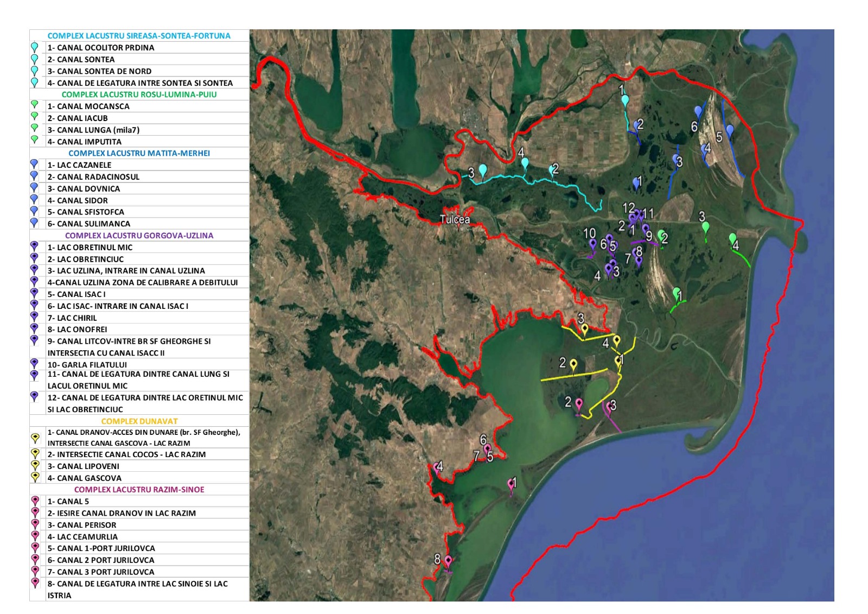Click the Tulcea city label on the map
The image size is (868, 614).
[x=455, y=219]
